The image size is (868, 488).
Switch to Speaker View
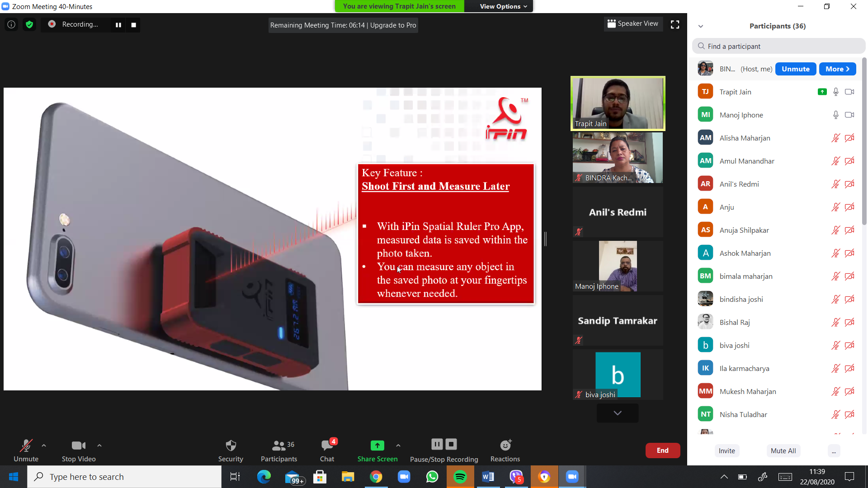tap(633, 23)
